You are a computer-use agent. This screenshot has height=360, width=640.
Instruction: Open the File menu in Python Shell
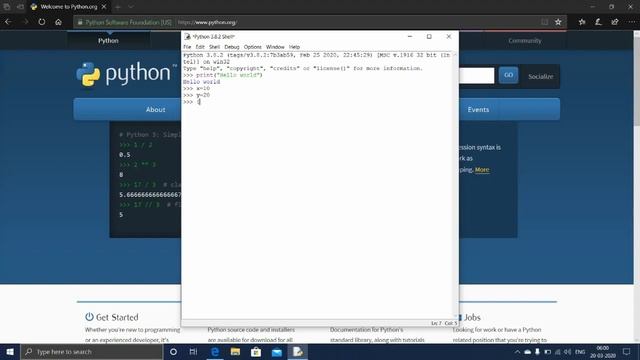pyautogui.click(x=187, y=47)
